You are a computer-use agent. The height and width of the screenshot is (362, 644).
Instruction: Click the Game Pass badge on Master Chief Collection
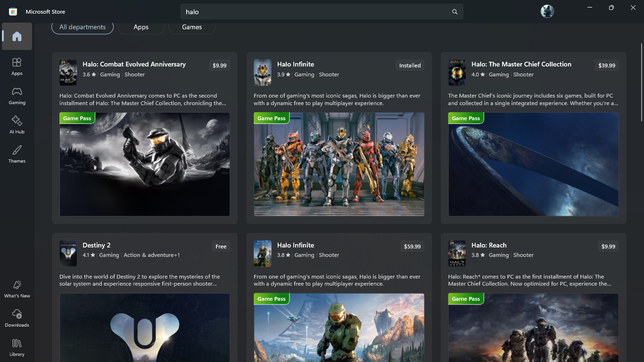click(x=466, y=118)
